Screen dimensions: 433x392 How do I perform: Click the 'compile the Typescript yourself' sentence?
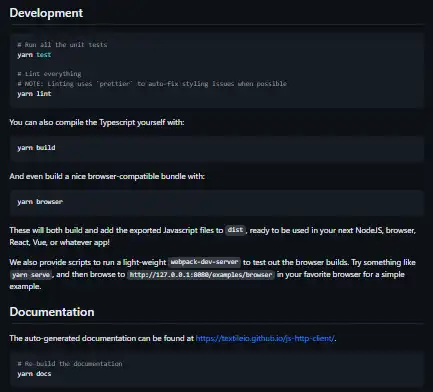(97, 122)
